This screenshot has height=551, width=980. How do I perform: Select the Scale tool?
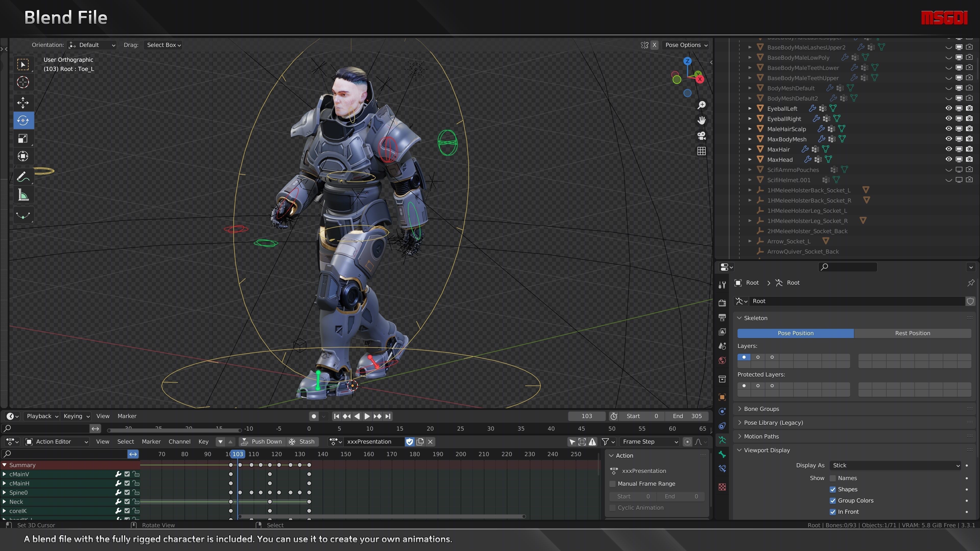click(x=23, y=139)
